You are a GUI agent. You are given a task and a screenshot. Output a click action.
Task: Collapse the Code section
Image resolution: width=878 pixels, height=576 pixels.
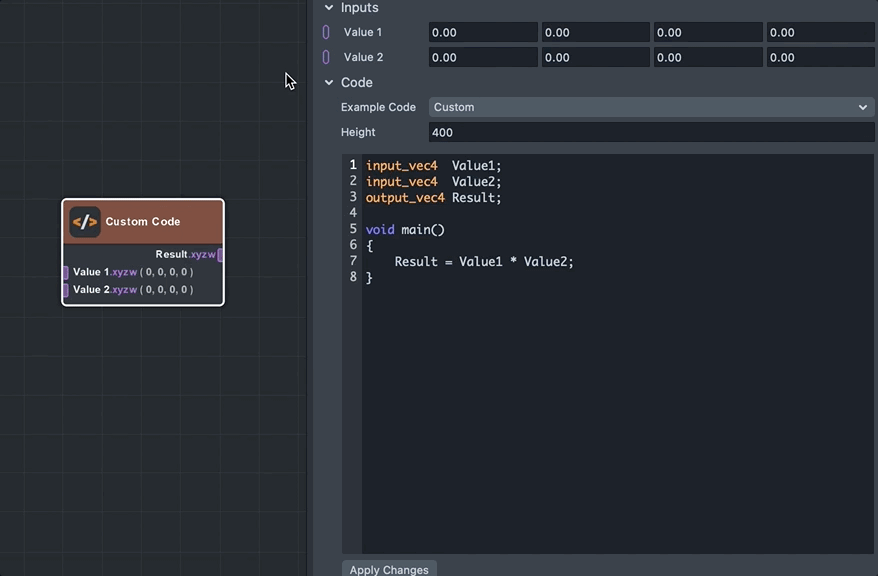click(x=328, y=82)
